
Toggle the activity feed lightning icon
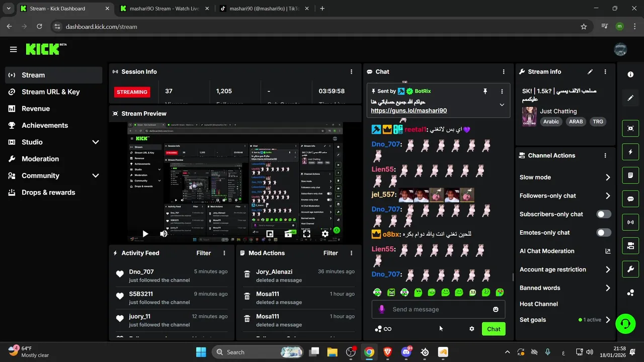point(630,152)
